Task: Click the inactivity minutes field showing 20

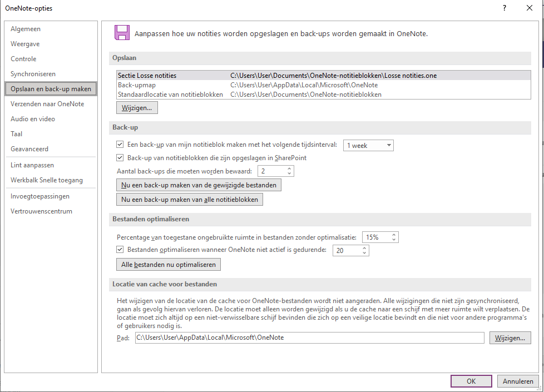Action: (347, 250)
